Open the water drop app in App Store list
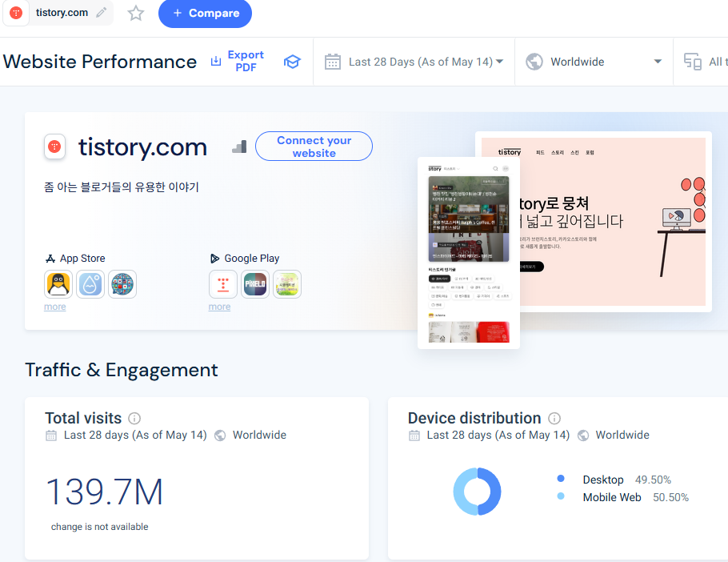 point(90,284)
